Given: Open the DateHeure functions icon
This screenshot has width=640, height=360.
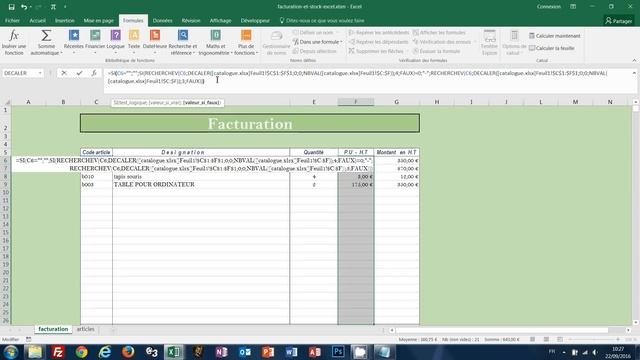Looking at the screenshot, I should pos(155,36).
